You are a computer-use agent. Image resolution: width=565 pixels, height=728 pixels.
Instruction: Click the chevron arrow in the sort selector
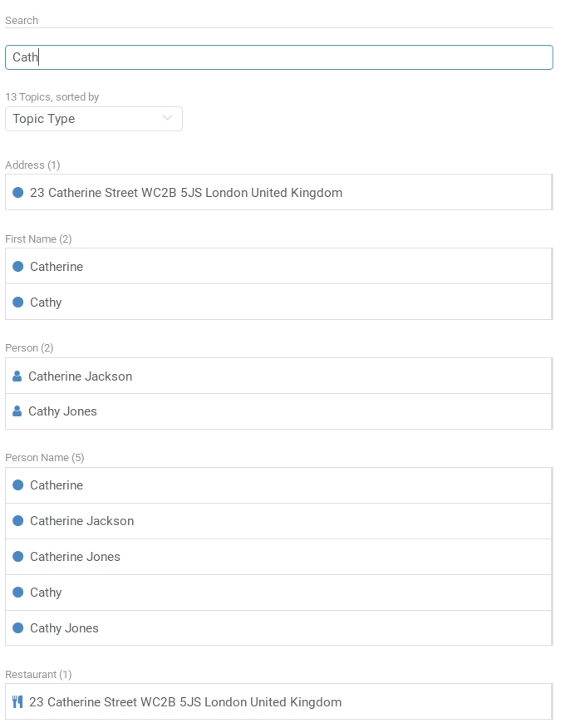(168, 119)
